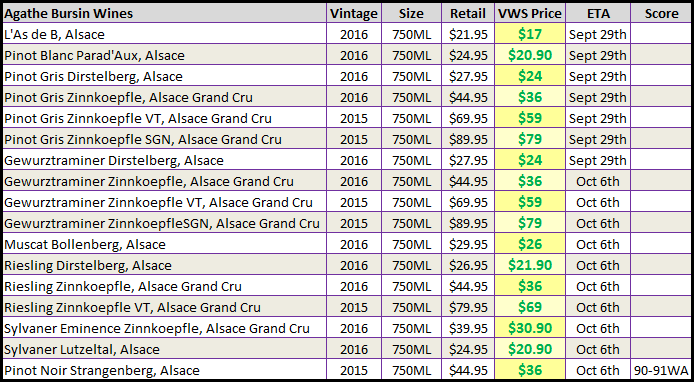Select the Sylvaner Lutzeltal, Alsace cell
Image resolution: width=694 pixels, height=382 pixels.
(165, 349)
